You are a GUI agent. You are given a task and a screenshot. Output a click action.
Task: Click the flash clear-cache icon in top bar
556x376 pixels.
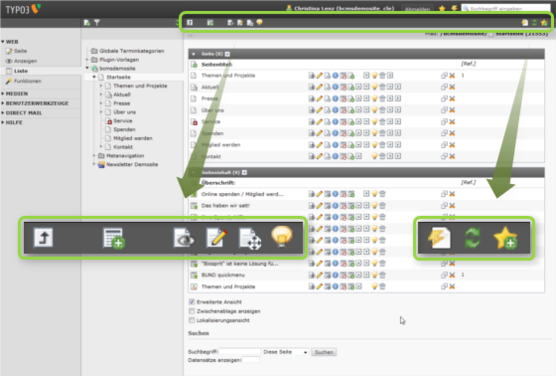[454, 8]
